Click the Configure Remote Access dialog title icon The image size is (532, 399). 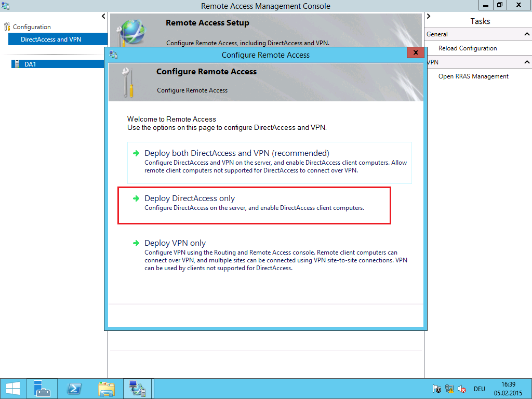pyautogui.click(x=114, y=55)
